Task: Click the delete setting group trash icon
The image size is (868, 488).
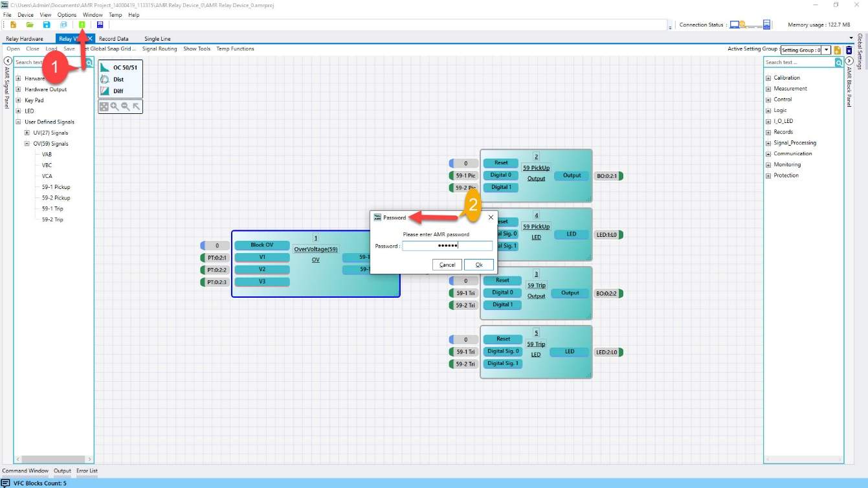Action: point(849,50)
